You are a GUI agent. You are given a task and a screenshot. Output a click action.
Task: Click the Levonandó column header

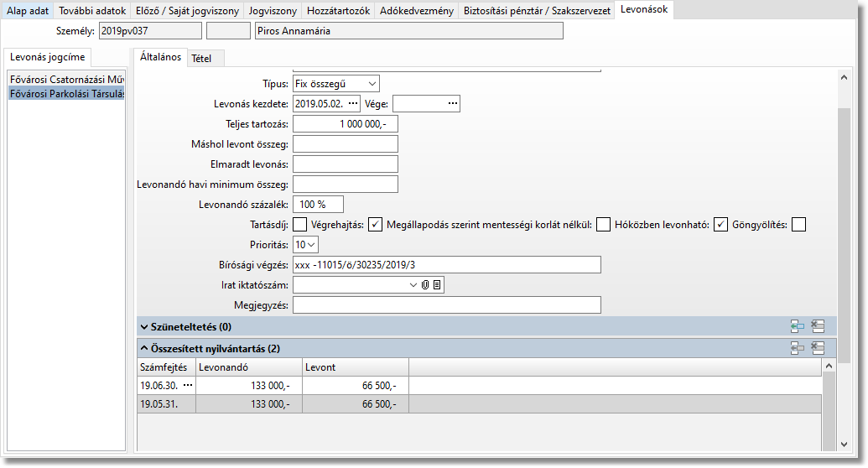(x=249, y=367)
